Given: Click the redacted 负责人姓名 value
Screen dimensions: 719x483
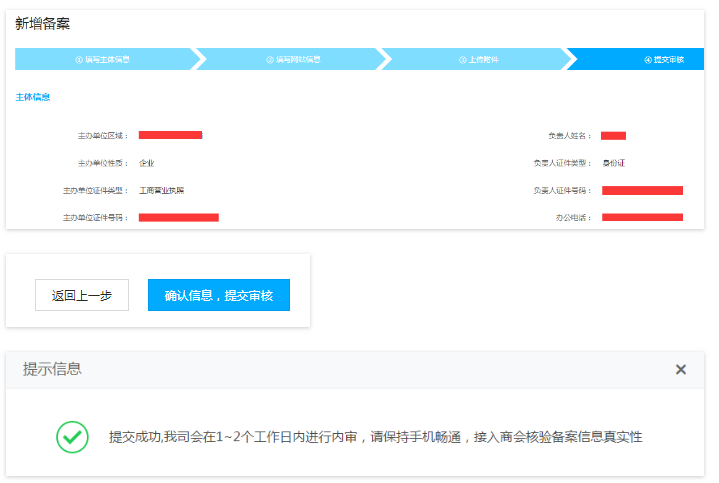Looking at the screenshot, I should [x=613, y=135].
